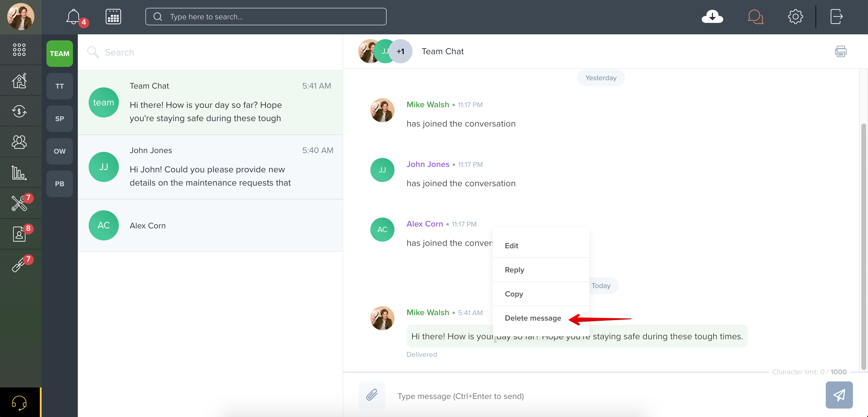Image resolution: width=868 pixels, height=417 pixels.
Task: Select the OW category tab
Action: coord(60,151)
